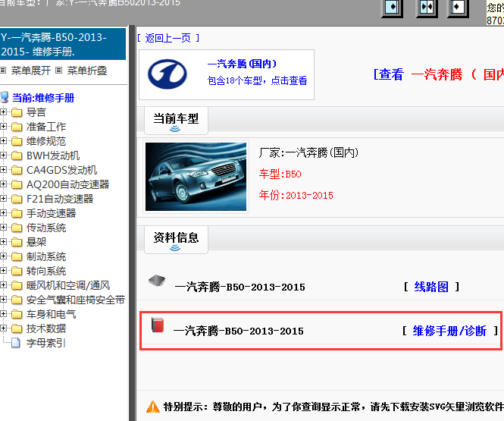Screen dimensions: 504x421
Task: Expand the 准备工作 tree node
Action: pyautogui.click(x=3, y=127)
